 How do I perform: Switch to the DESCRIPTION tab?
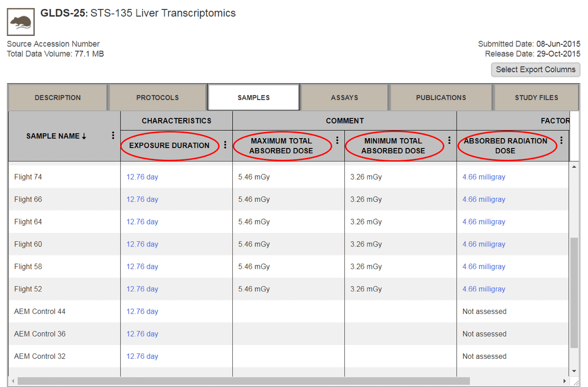[x=57, y=97]
